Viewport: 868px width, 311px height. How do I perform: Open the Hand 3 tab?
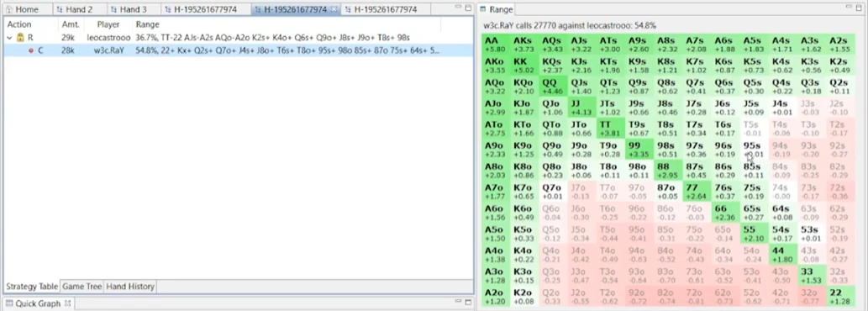[x=129, y=9]
